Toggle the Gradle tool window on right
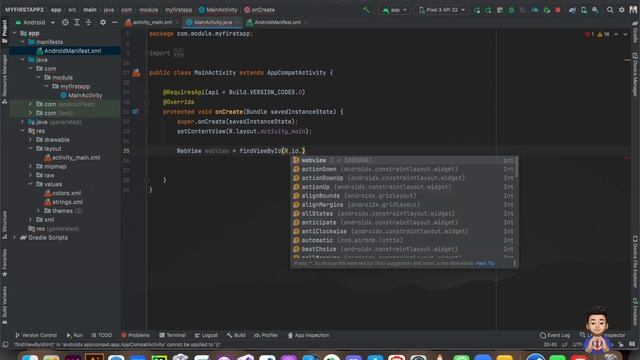This screenshot has height=360, width=640. 635,33
